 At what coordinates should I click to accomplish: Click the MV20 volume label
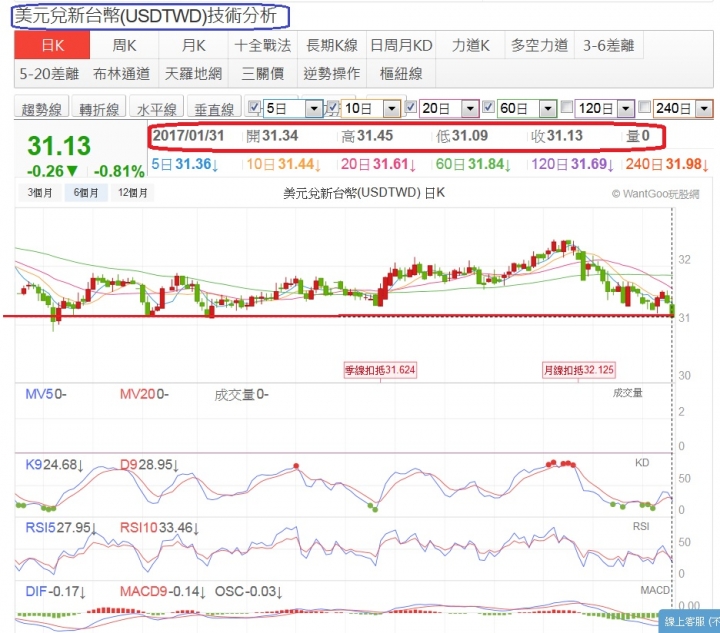pyautogui.click(x=144, y=394)
